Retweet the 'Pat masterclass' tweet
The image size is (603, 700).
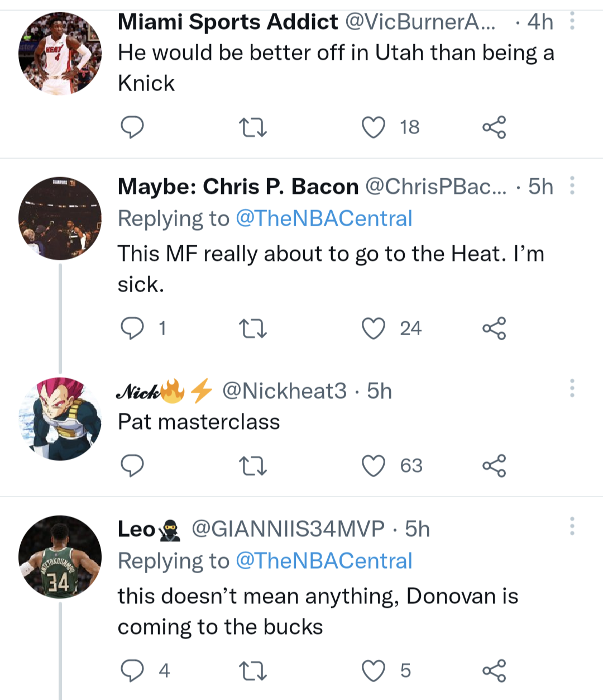[x=253, y=466]
